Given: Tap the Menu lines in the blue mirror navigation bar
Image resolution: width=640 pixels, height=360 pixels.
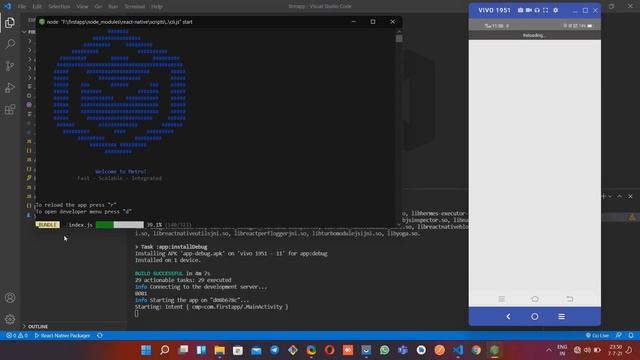Looking at the screenshot, I should tap(562, 316).
